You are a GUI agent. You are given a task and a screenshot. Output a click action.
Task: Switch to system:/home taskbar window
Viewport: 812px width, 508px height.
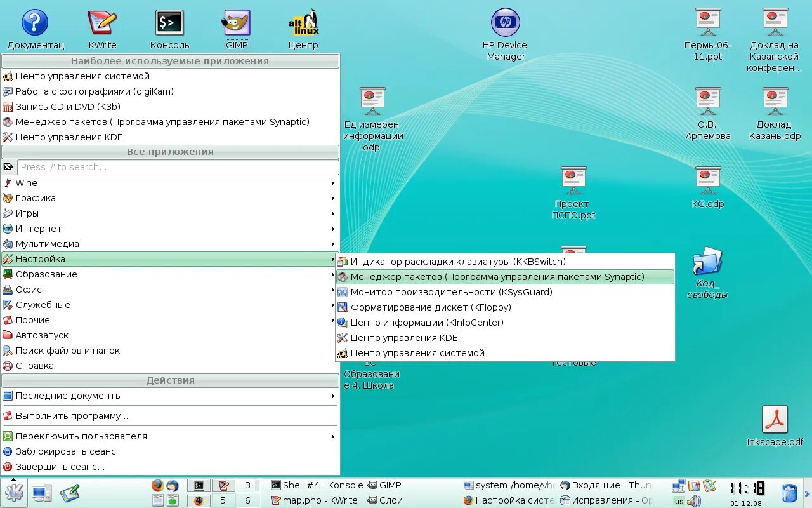(510, 485)
